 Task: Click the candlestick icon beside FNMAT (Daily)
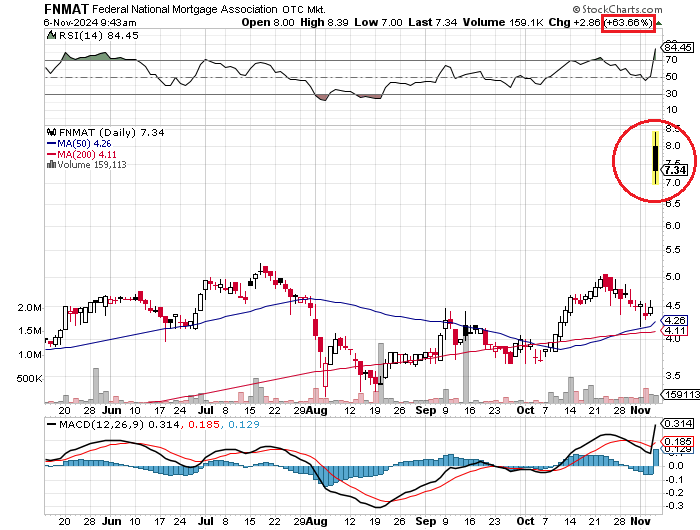(51, 132)
